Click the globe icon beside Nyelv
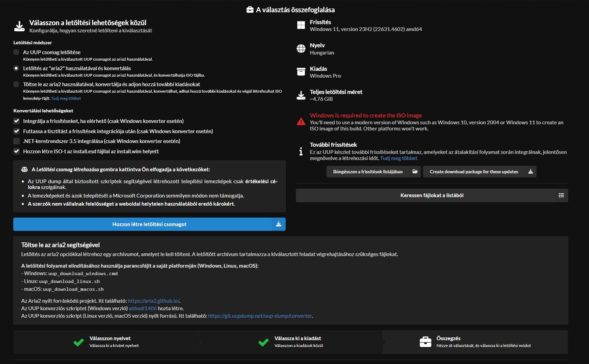 point(301,49)
